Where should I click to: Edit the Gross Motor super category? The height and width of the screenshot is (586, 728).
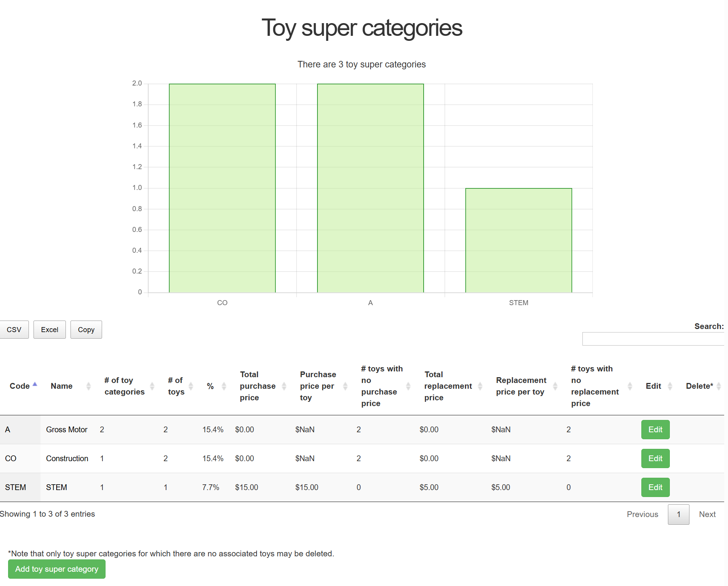coord(655,430)
